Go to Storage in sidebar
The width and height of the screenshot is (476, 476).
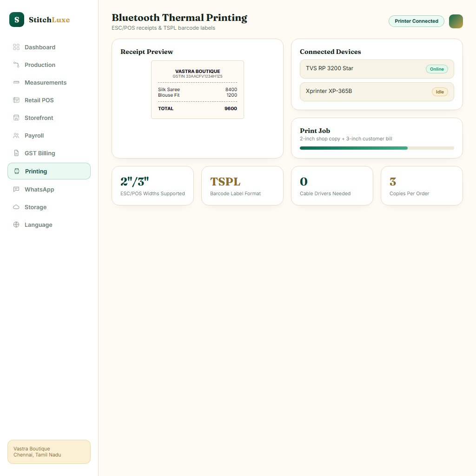point(49,207)
